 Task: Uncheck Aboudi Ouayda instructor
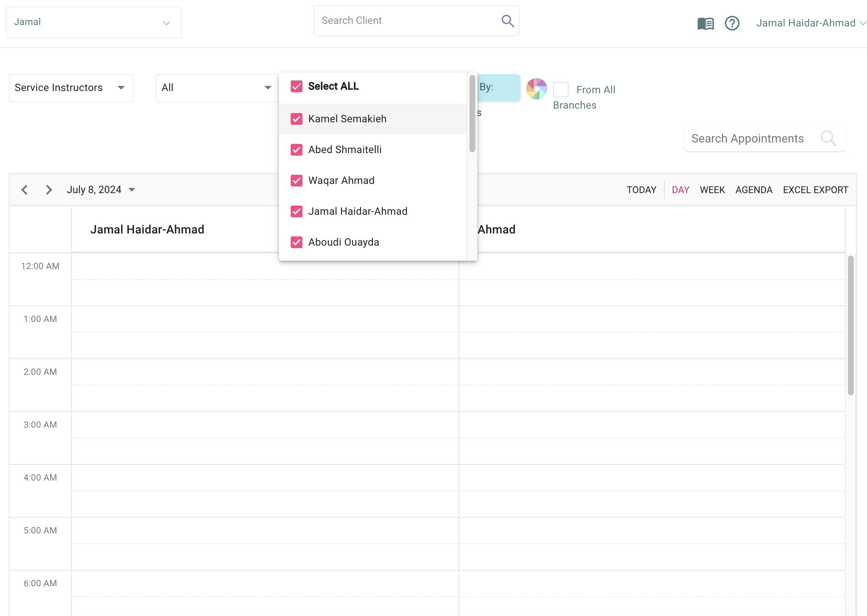click(296, 242)
